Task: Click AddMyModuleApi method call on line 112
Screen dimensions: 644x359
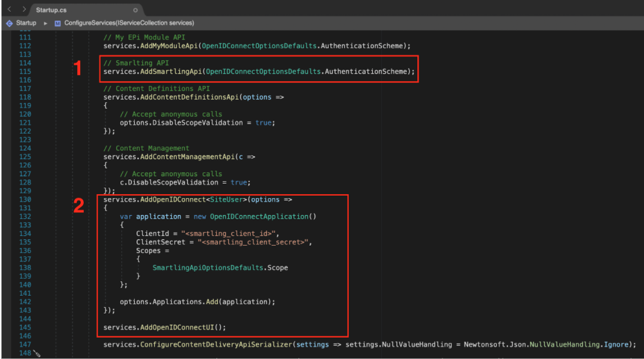Action: click(x=169, y=46)
